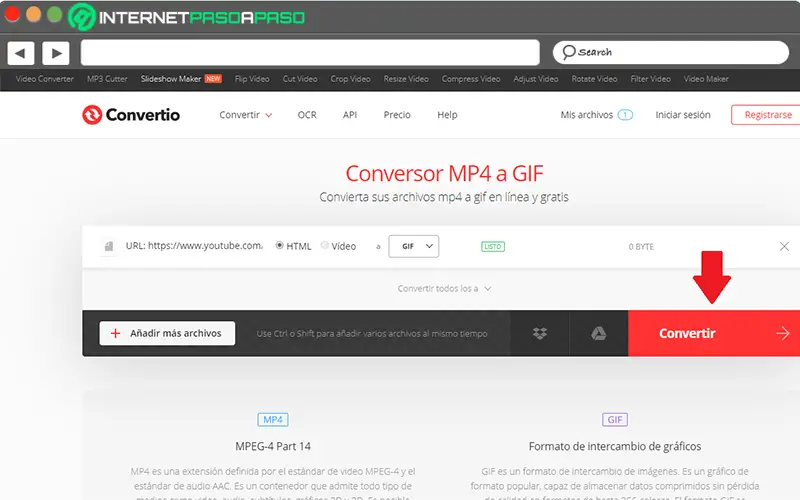Click the LISTO status badge
The width and height of the screenshot is (800, 500).
pos(492,246)
